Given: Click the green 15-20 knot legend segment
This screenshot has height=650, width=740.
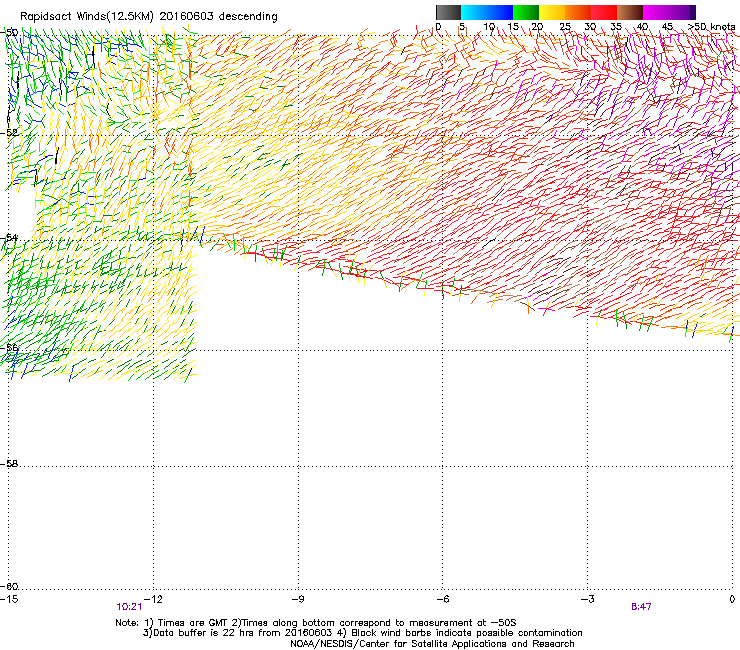Looking at the screenshot, I should [x=526, y=12].
